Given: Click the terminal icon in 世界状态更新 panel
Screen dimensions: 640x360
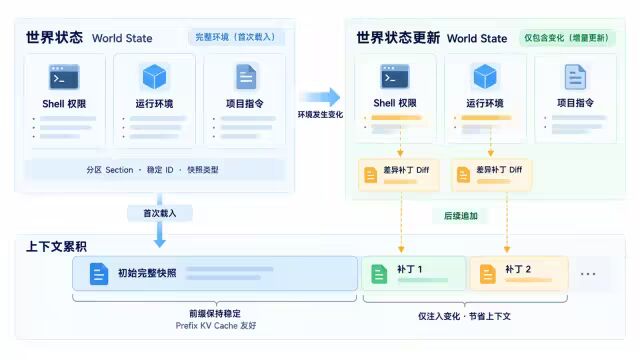Looking at the screenshot, I should (x=395, y=76).
